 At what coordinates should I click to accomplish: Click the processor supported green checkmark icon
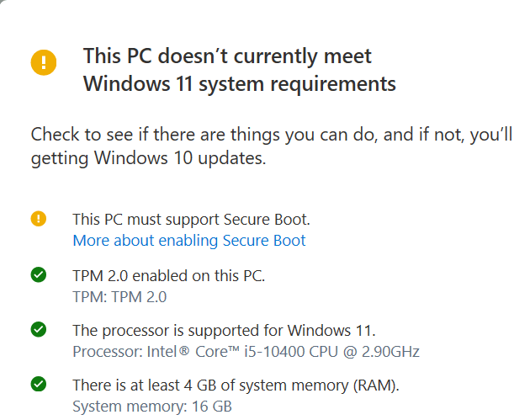pyautogui.click(x=38, y=330)
